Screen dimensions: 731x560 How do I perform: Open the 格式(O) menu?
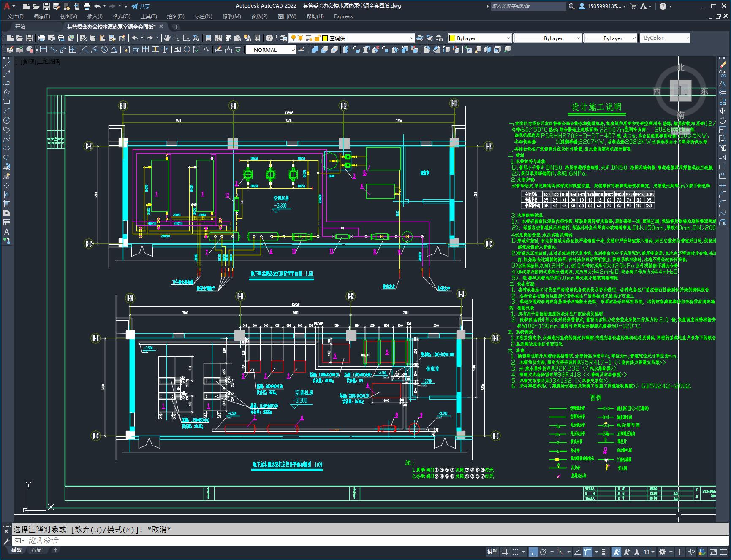pyautogui.click(x=121, y=16)
